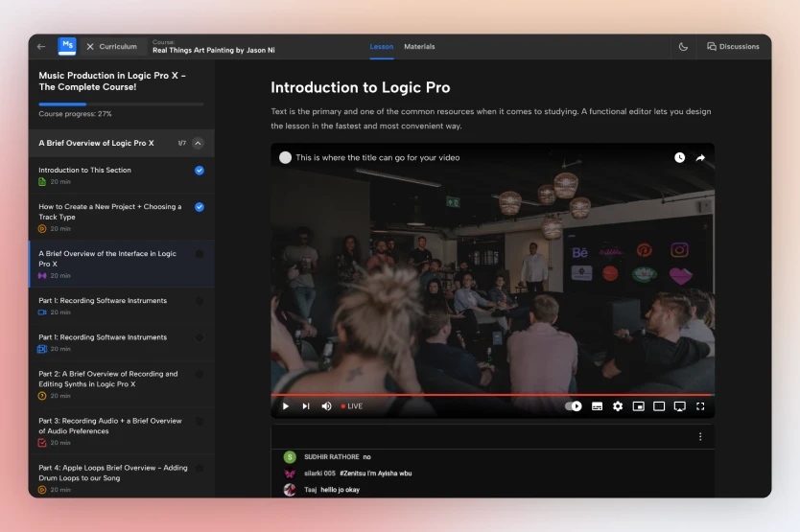Select the Lesson tab
Screen dimensions: 800x532
pos(381,46)
